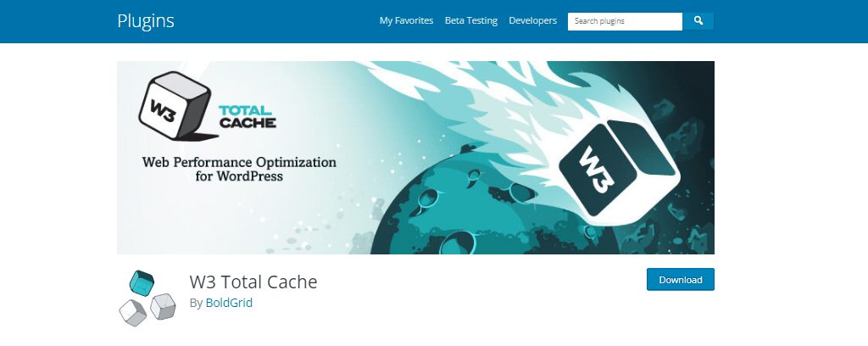Open My Favorites in the header

pyautogui.click(x=406, y=21)
